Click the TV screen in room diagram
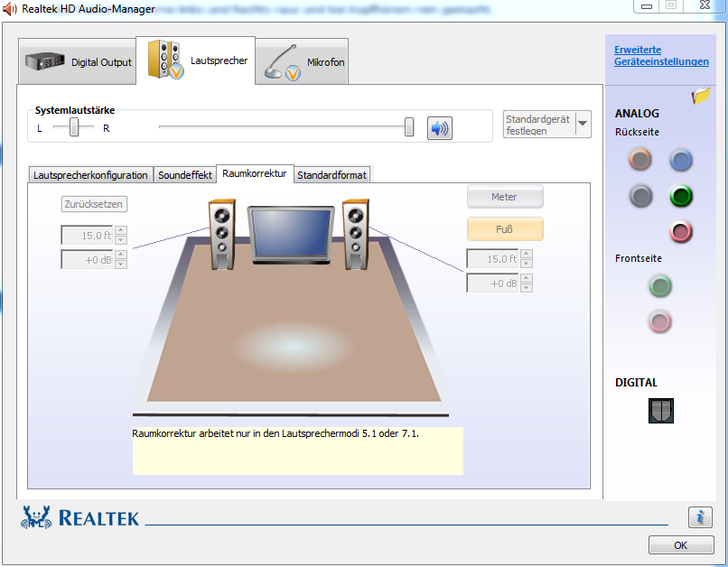 pyautogui.click(x=291, y=235)
